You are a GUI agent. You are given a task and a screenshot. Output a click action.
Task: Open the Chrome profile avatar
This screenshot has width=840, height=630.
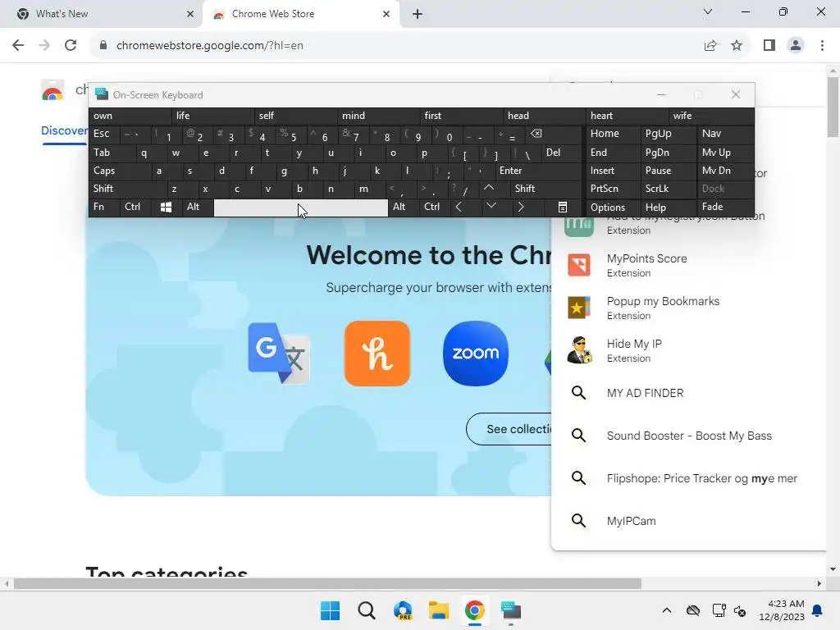click(x=796, y=46)
